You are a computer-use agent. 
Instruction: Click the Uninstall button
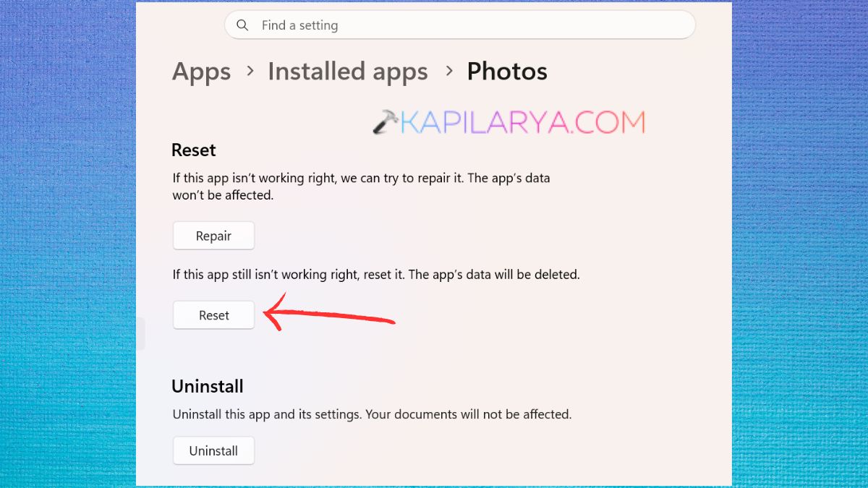click(x=213, y=450)
